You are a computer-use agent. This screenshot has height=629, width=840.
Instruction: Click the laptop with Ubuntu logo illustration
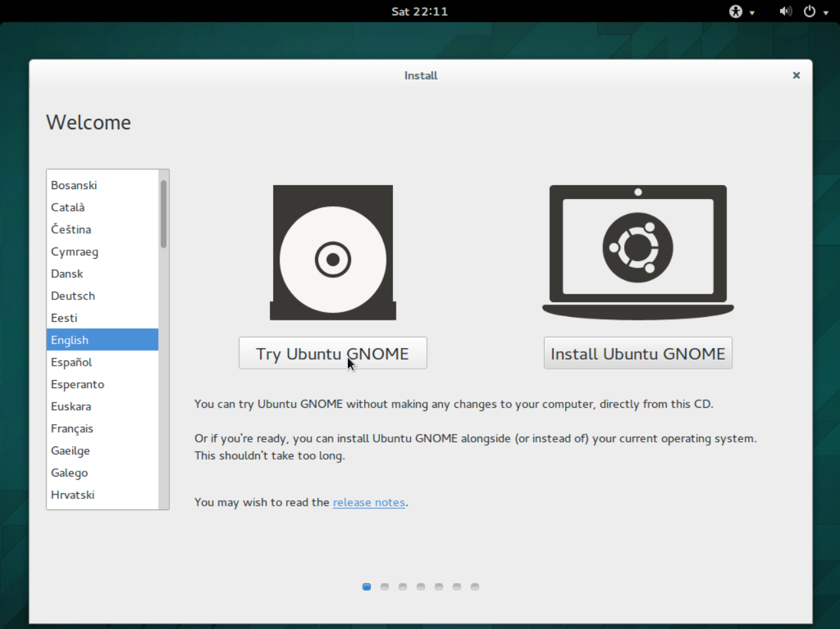pos(638,253)
